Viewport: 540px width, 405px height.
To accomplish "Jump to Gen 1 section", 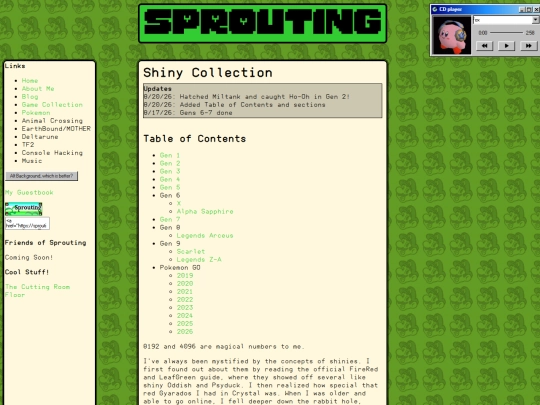I will (170, 155).
